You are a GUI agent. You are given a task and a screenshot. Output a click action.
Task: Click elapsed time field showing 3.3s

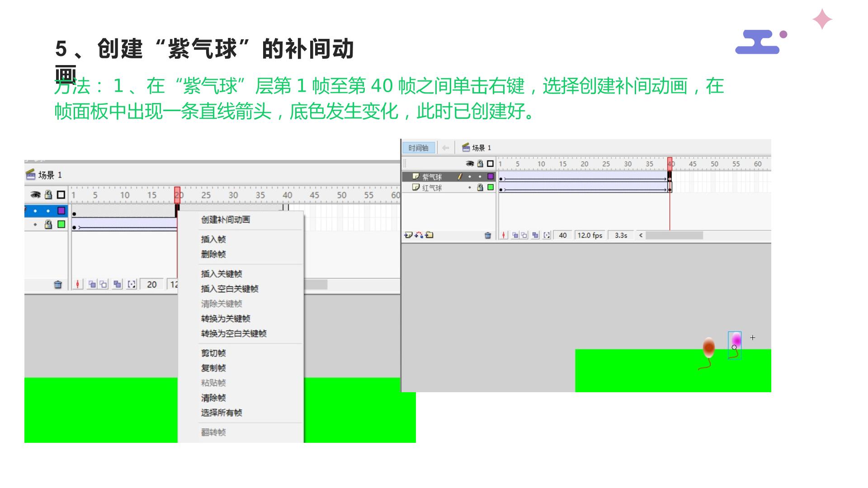pos(621,235)
